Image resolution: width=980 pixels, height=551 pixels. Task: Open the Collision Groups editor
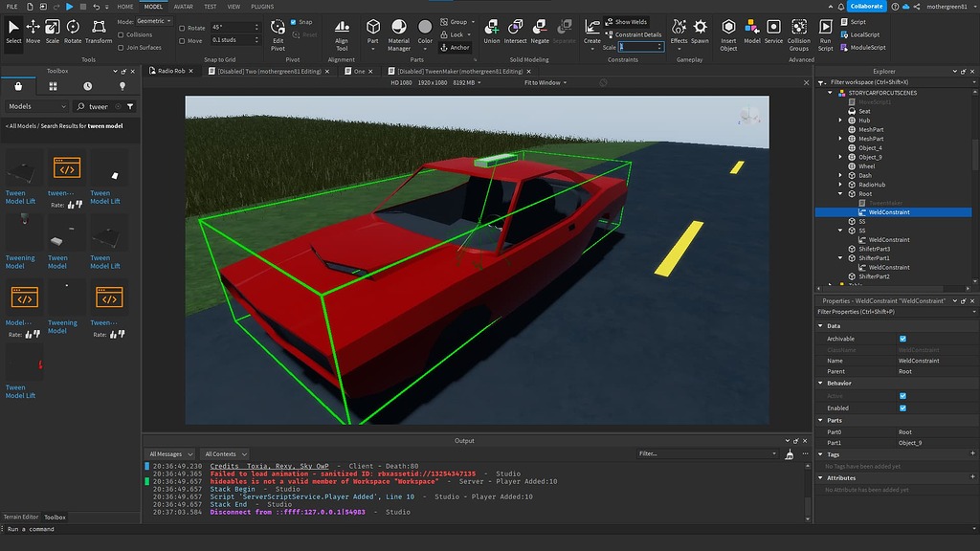799,29
